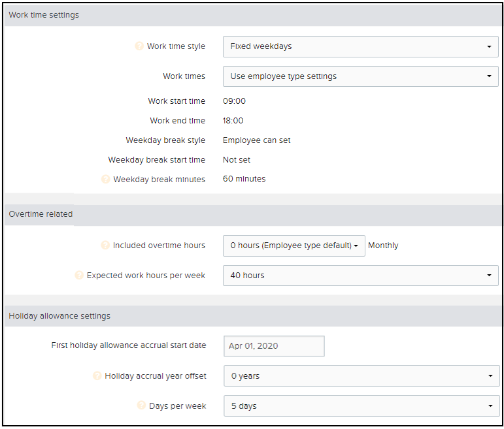Click the Overtime related section header
The width and height of the screenshot is (504, 429).
(x=41, y=214)
